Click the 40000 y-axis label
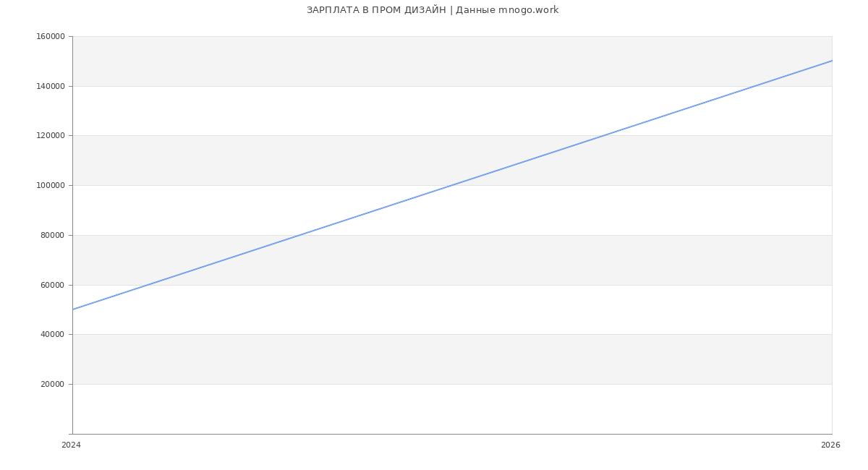 pyautogui.click(x=53, y=335)
